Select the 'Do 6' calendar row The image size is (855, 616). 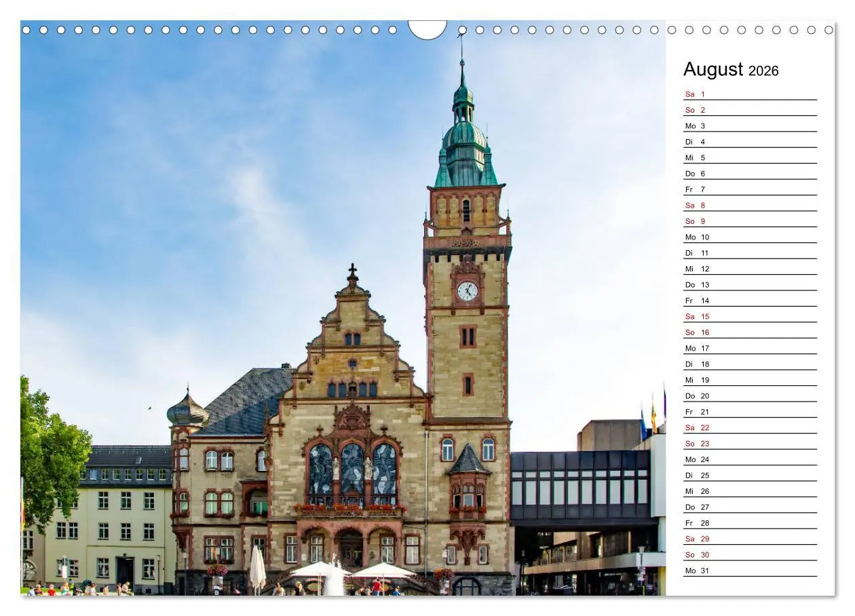750,173
